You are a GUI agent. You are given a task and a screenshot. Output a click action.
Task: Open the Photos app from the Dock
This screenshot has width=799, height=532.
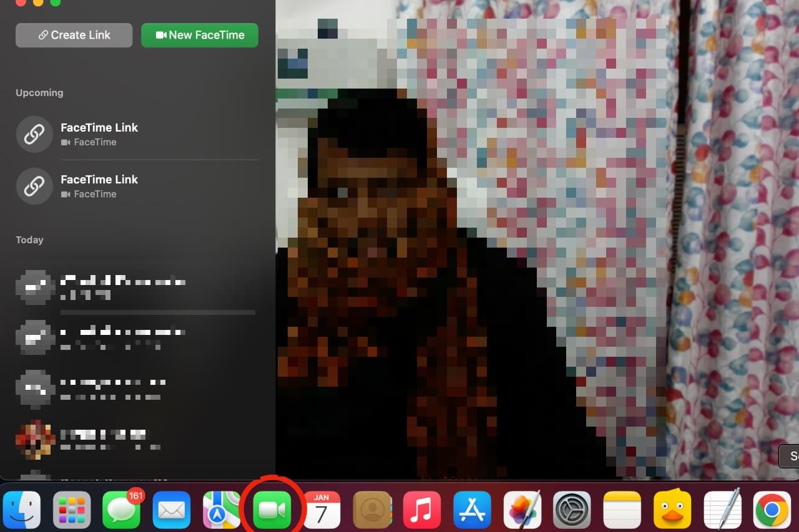[522, 509]
